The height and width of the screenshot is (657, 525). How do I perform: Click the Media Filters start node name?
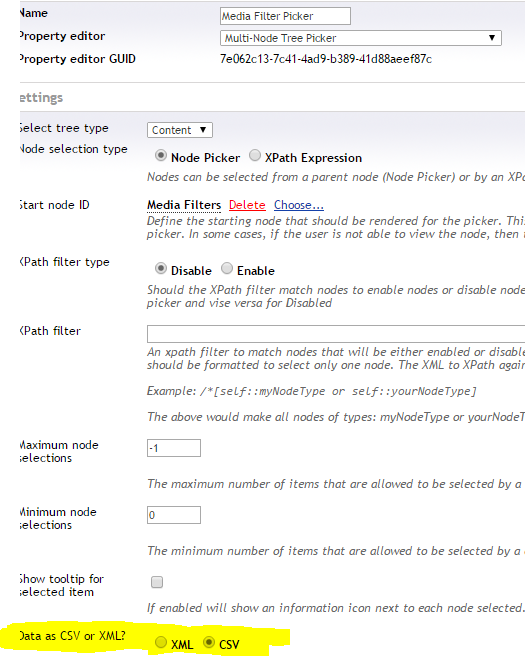tap(184, 205)
